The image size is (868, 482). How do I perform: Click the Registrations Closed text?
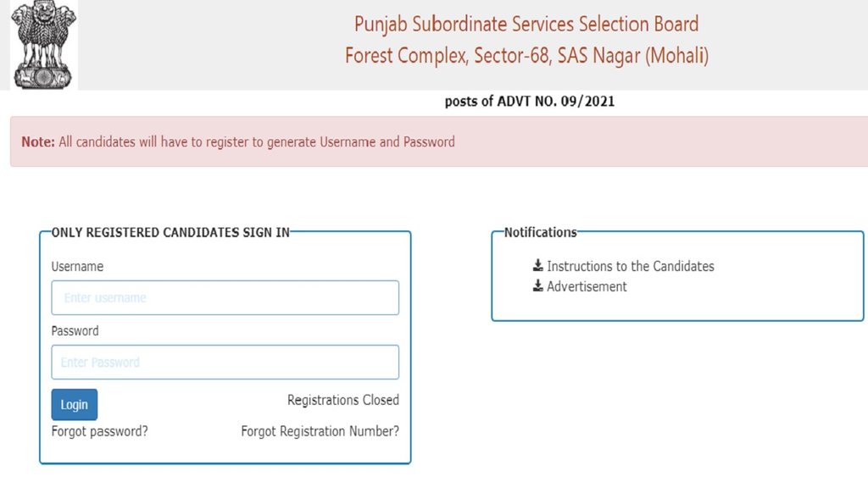tap(342, 400)
